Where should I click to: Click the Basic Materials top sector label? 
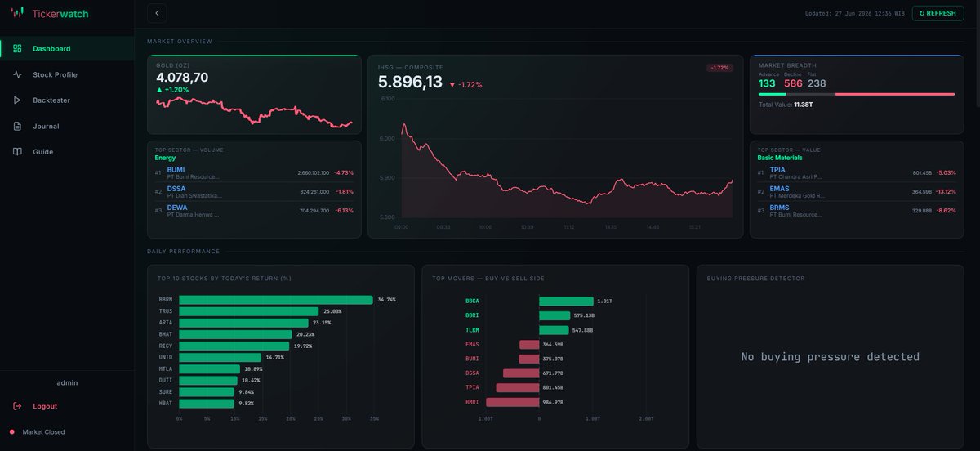click(x=780, y=158)
